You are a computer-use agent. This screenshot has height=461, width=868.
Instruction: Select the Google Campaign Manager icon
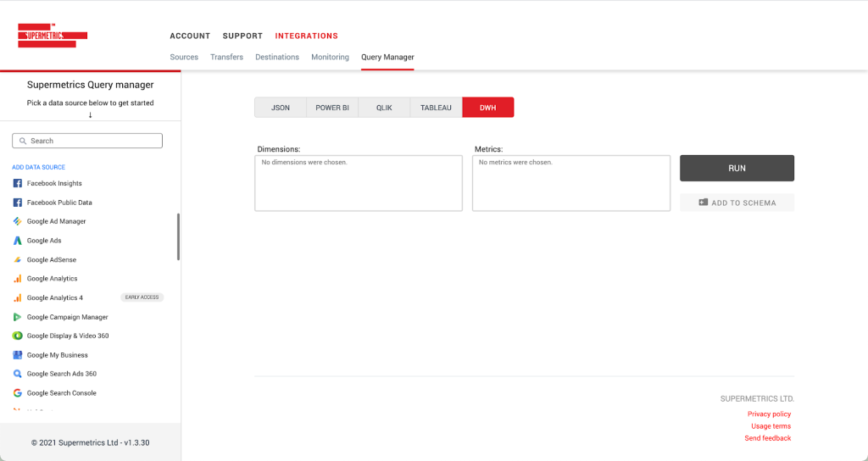click(x=17, y=317)
